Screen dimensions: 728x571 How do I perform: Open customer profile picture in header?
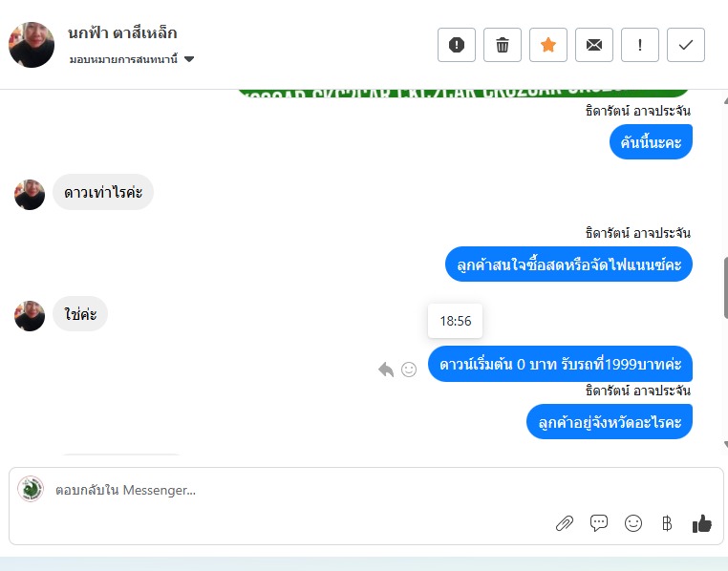32,45
